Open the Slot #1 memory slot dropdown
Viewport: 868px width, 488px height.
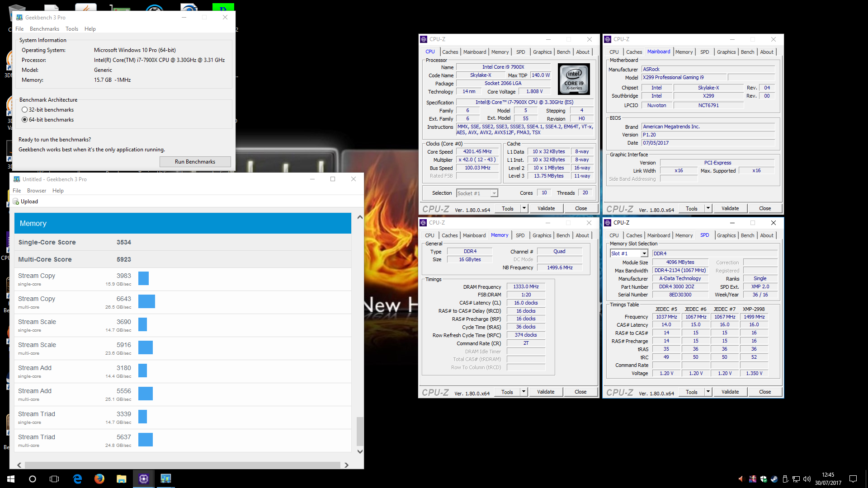pos(629,253)
